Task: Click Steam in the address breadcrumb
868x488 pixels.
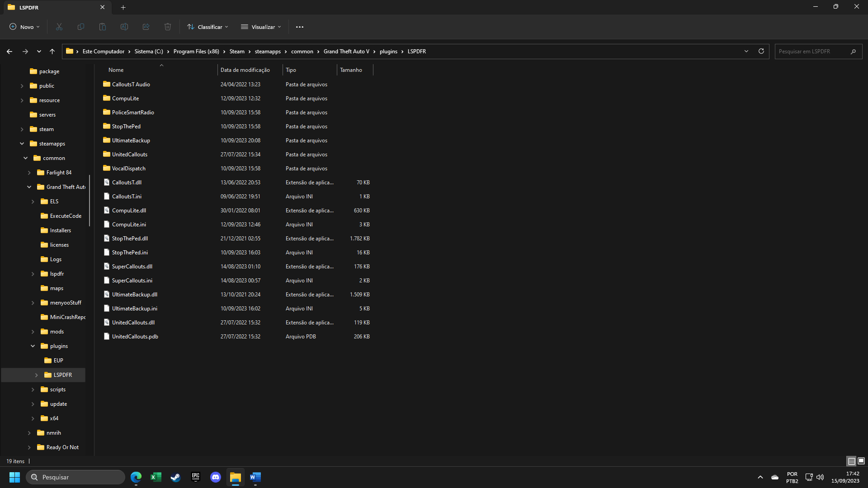Action: point(237,52)
